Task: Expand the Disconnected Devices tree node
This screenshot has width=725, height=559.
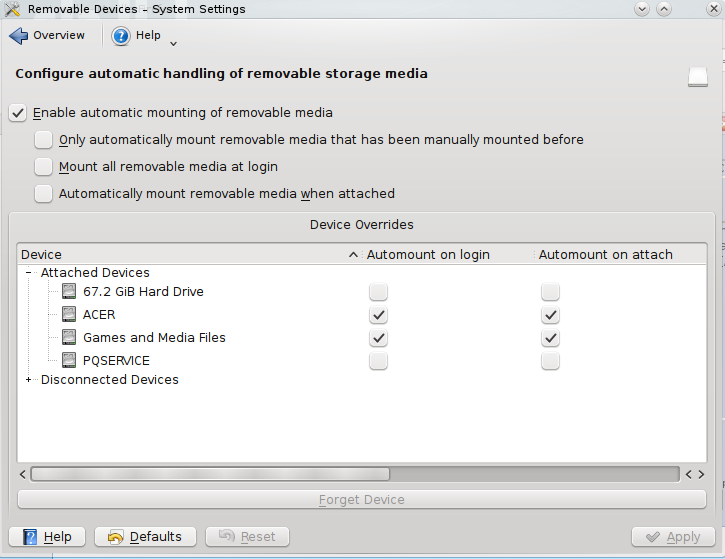Action: [29, 380]
